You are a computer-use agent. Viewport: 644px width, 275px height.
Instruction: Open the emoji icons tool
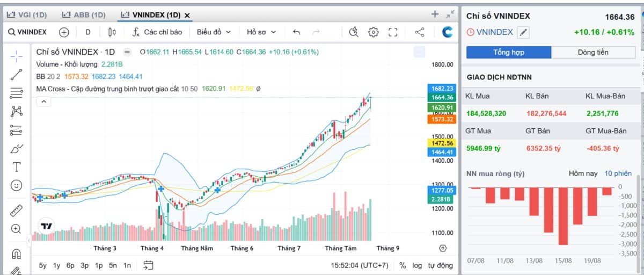(x=17, y=185)
